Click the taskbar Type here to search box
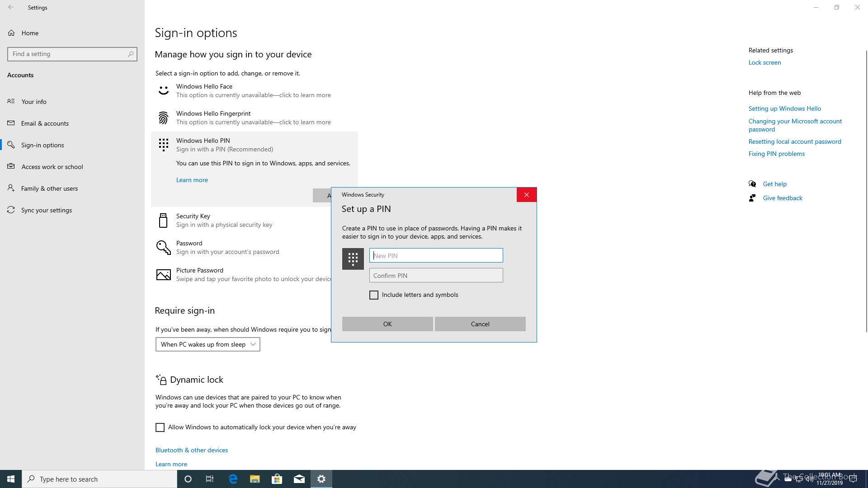 (99, 479)
